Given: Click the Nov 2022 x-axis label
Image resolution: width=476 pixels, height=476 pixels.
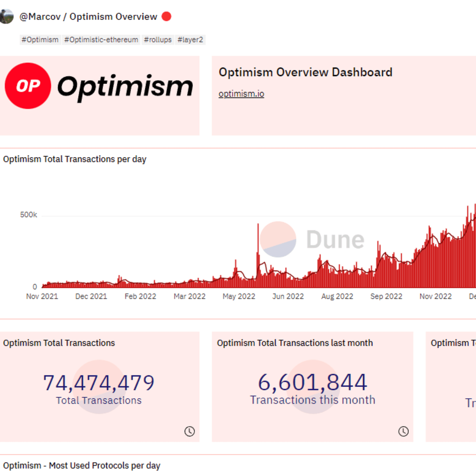Looking at the screenshot, I should coord(436,296).
